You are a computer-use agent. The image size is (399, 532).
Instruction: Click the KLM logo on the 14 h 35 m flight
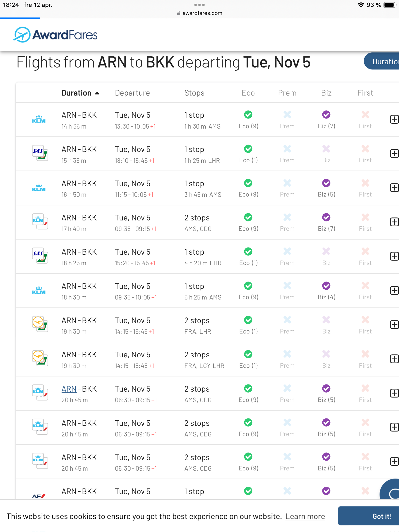click(x=39, y=119)
